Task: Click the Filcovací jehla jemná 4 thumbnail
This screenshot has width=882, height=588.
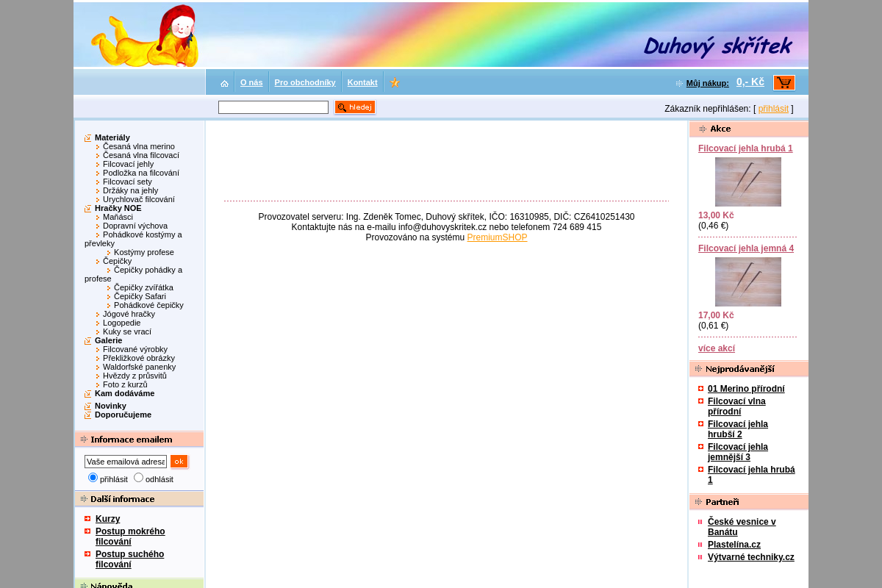Action: coord(748,282)
